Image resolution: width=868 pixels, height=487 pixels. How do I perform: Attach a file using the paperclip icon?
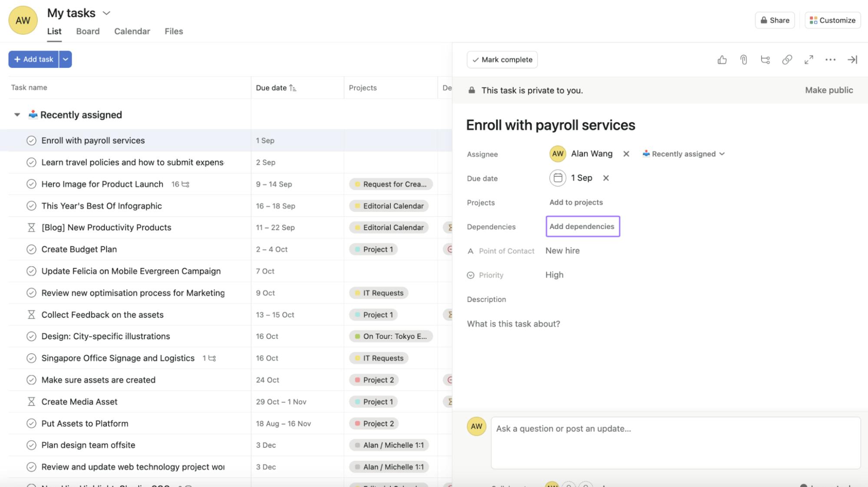coord(743,60)
